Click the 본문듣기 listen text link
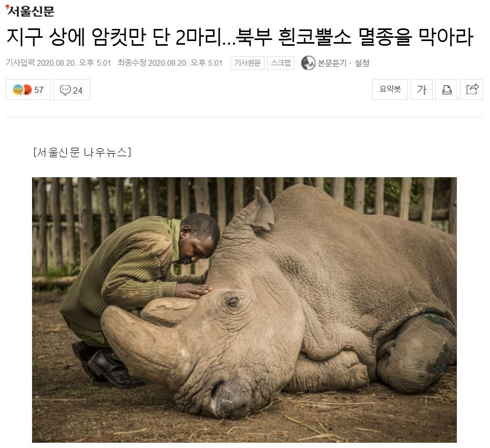The height and width of the screenshot is (448, 490). [x=332, y=63]
